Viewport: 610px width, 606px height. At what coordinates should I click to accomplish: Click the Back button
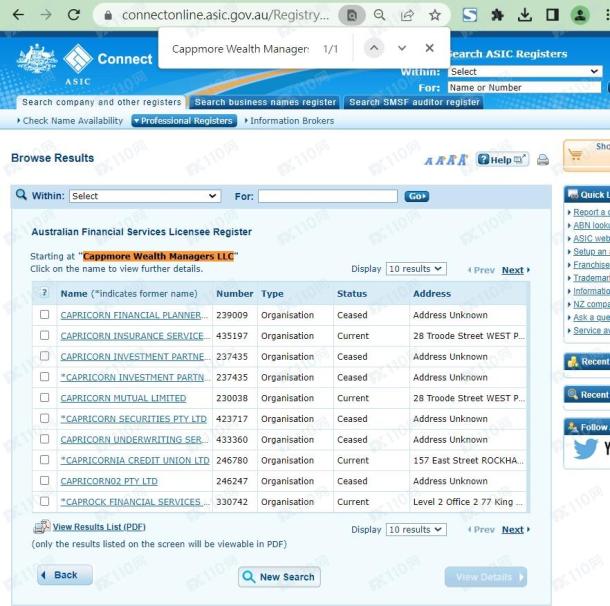(x=65, y=575)
